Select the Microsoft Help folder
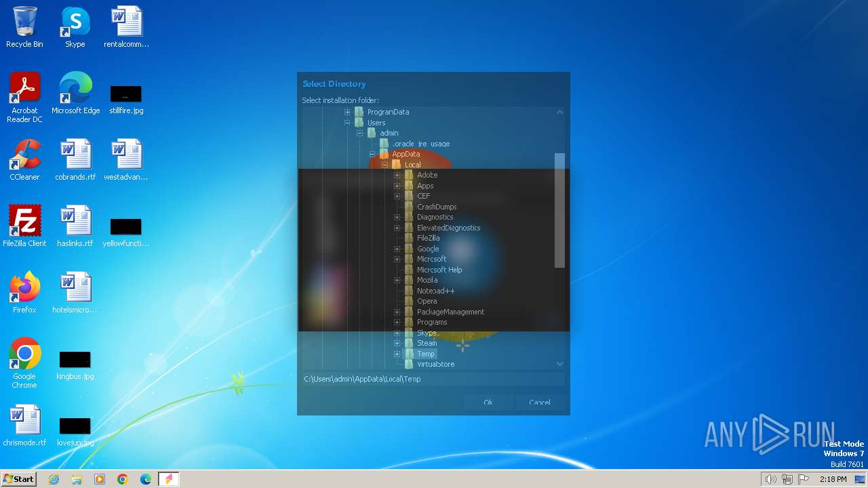This screenshot has width=868, height=488. click(439, 270)
